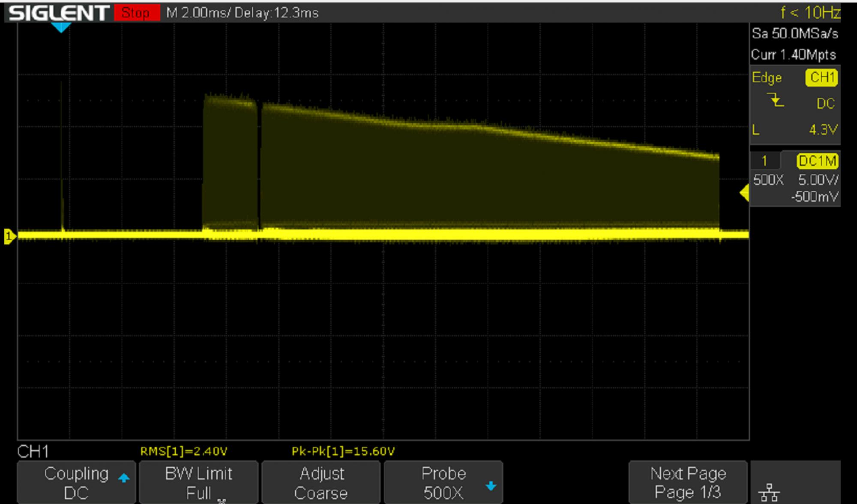Open the Probe 500X dropdown
857x504 pixels.
(443, 483)
